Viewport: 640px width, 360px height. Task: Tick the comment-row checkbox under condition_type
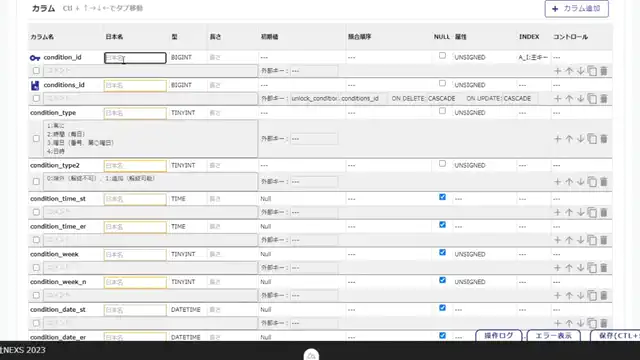(x=36, y=139)
